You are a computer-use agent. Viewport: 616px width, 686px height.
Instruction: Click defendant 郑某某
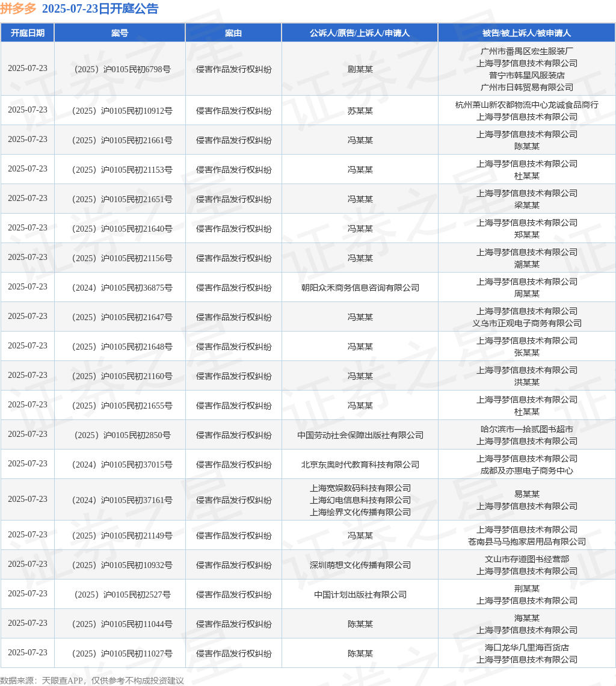527,235
